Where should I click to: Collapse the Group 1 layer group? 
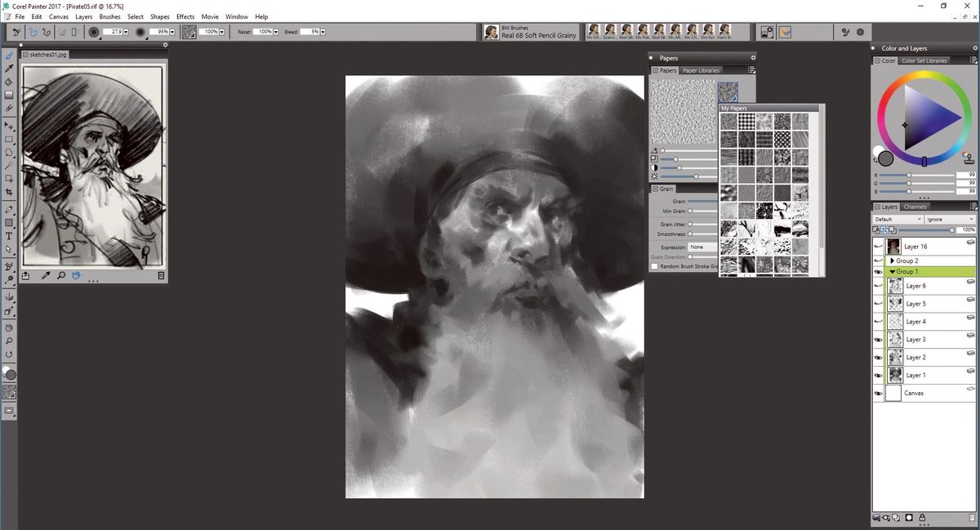(893, 272)
